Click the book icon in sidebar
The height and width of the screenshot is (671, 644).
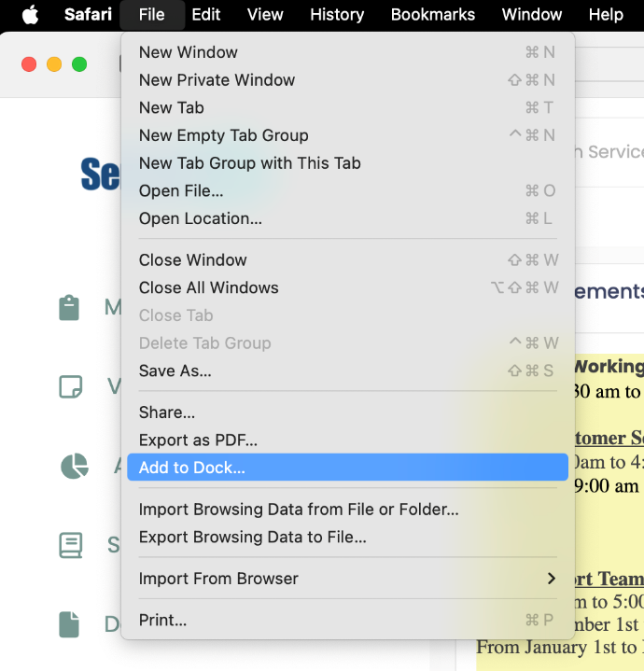tap(70, 545)
